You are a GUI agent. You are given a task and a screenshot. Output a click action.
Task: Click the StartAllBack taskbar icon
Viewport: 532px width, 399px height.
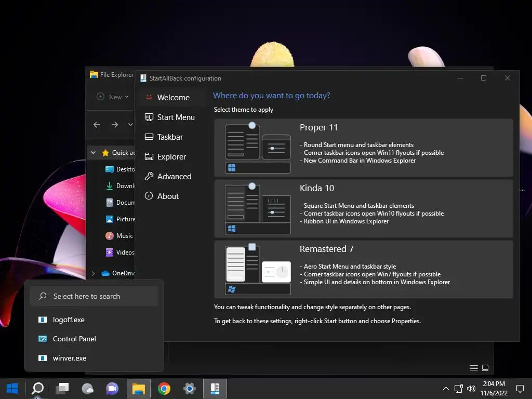215,389
